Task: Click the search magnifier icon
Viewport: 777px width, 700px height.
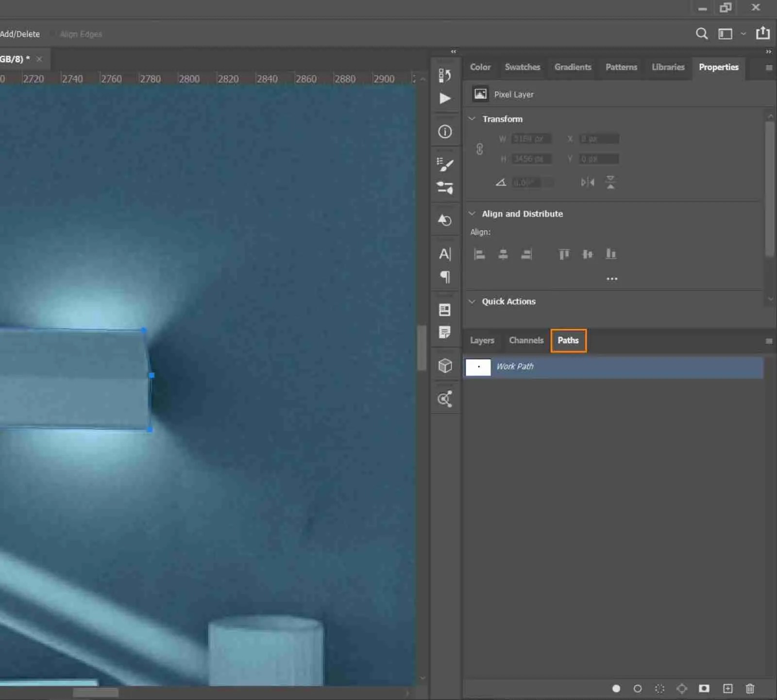Action: click(x=702, y=33)
